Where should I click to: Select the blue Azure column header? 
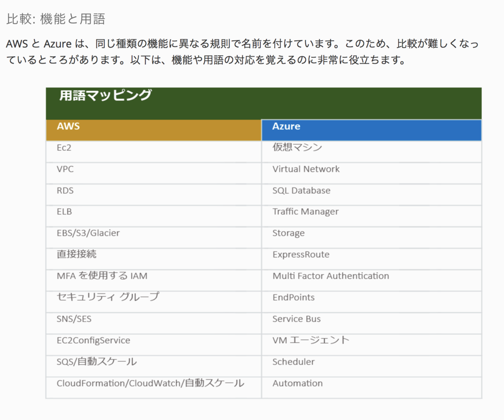(x=371, y=129)
